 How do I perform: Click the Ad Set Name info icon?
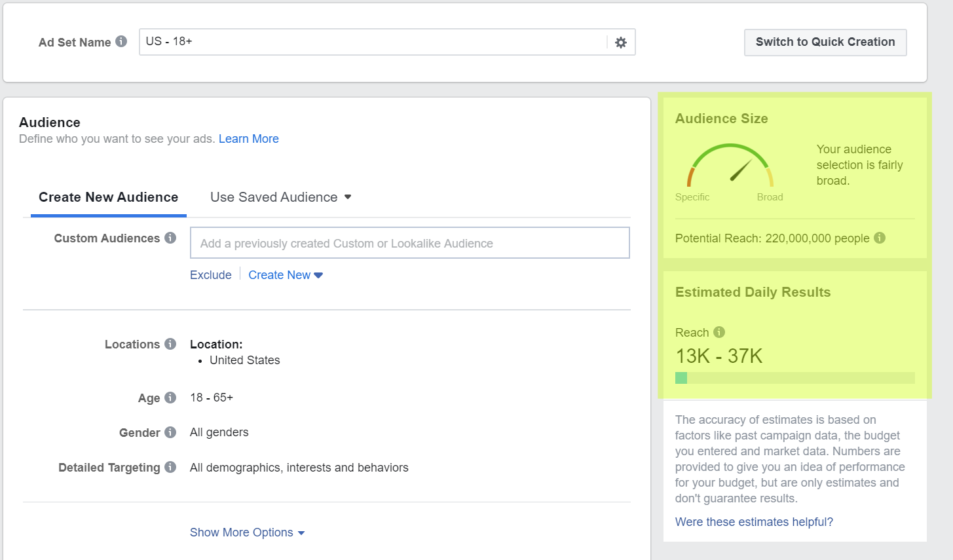[x=121, y=41]
